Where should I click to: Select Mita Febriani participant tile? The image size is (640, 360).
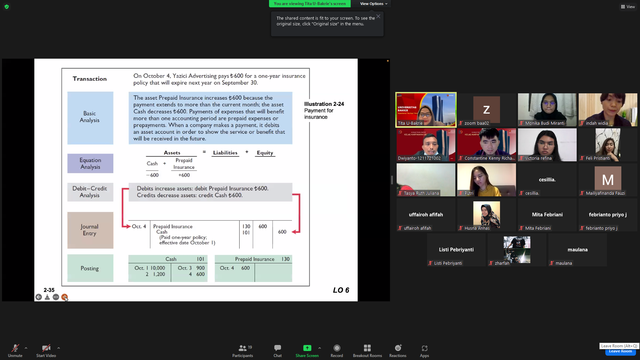pyautogui.click(x=547, y=215)
